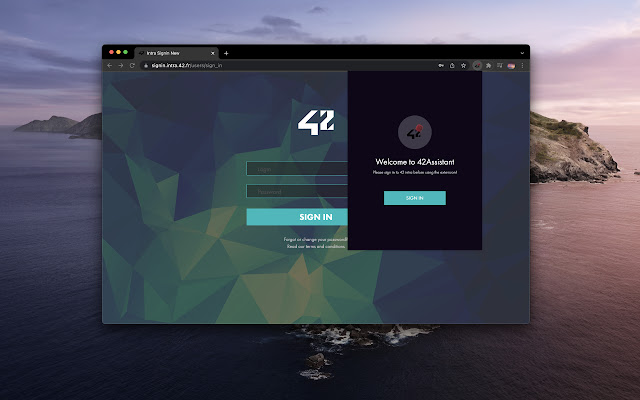
Task: Click the reading list toolbar icon
Action: click(x=500, y=65)
